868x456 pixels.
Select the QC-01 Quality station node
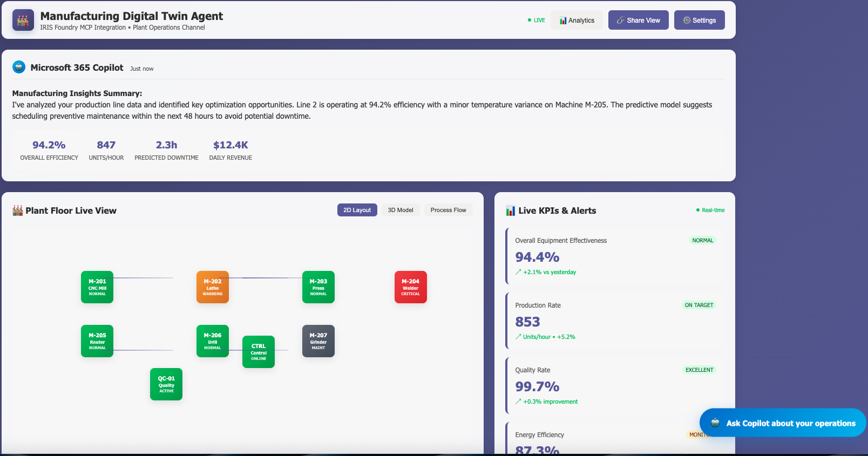[x=166, y=384]
